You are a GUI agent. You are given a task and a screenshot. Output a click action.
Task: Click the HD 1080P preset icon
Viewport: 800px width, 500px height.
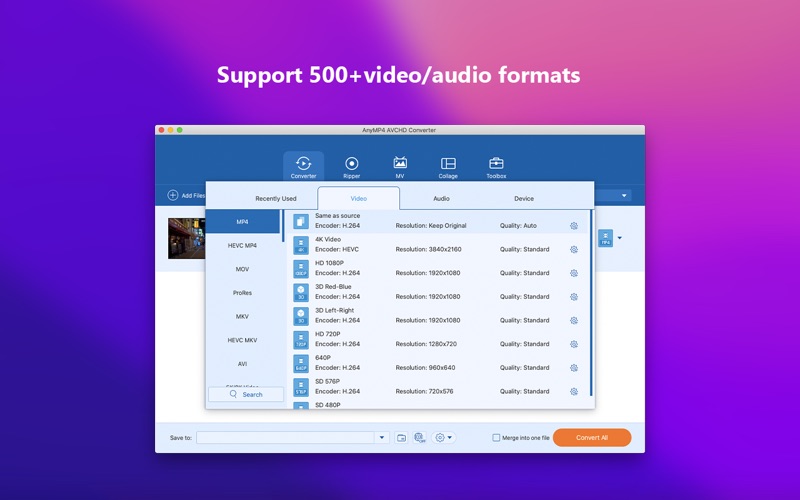pos(301,269)
